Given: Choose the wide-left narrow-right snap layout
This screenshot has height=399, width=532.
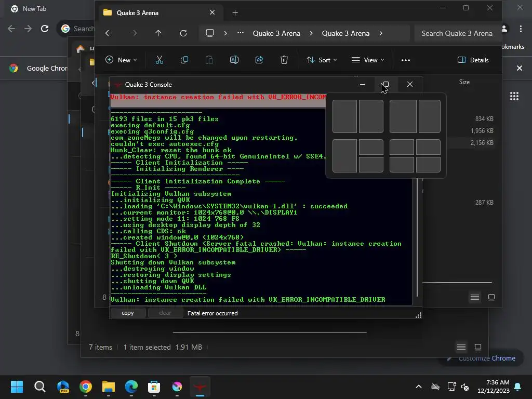Looking at the screenshot, I should pos(415,116).
